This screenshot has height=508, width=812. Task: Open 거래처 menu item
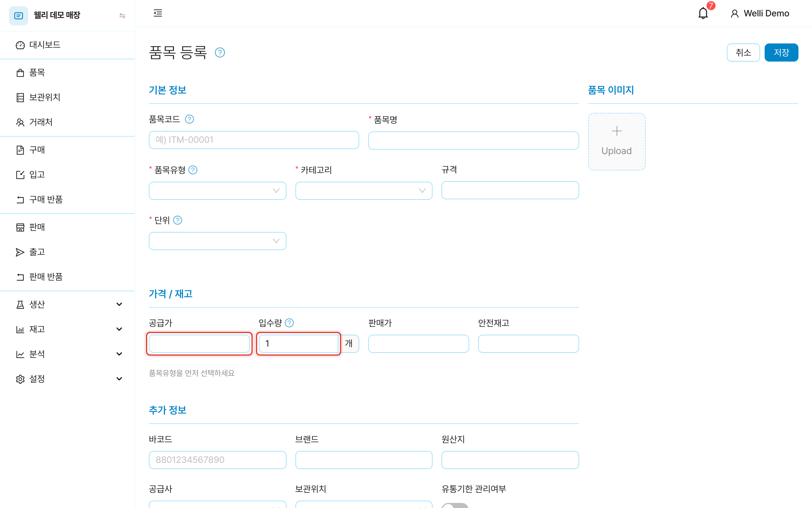(67, 122)
